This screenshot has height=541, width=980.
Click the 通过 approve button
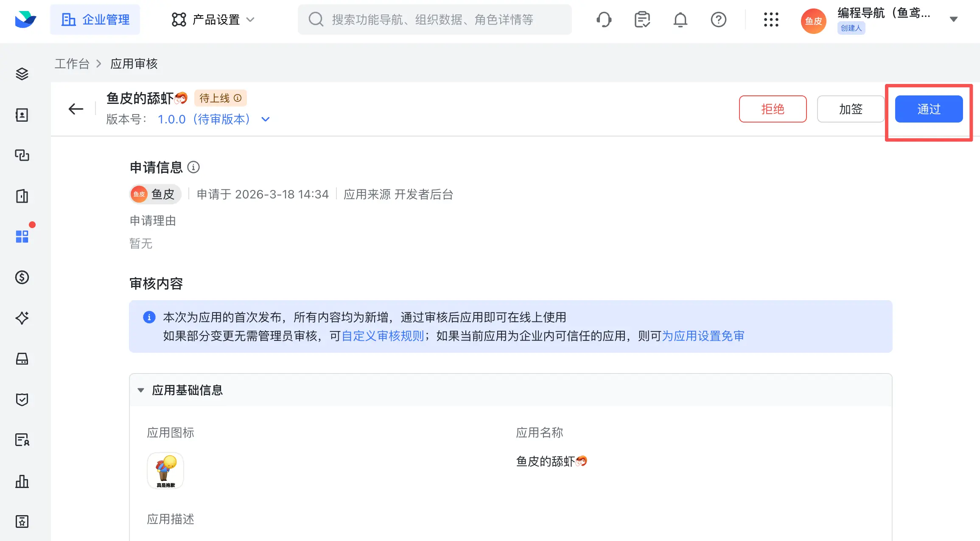click(x=929, y=109)
